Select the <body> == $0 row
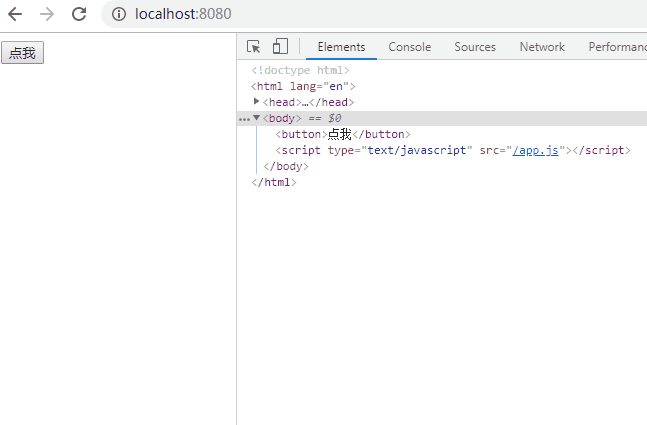 [442, 118]
